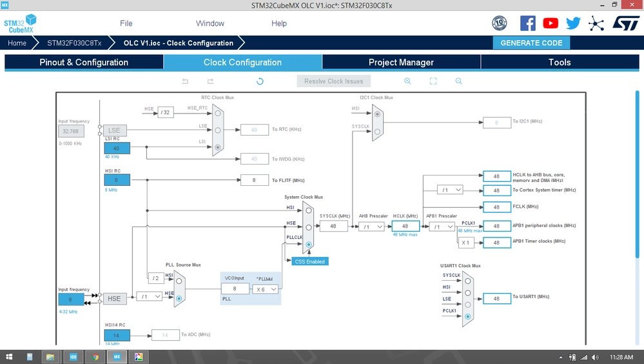Select HSI in PLL Source Mux
This screenshot has width=644, height=364.
[179, 281]
